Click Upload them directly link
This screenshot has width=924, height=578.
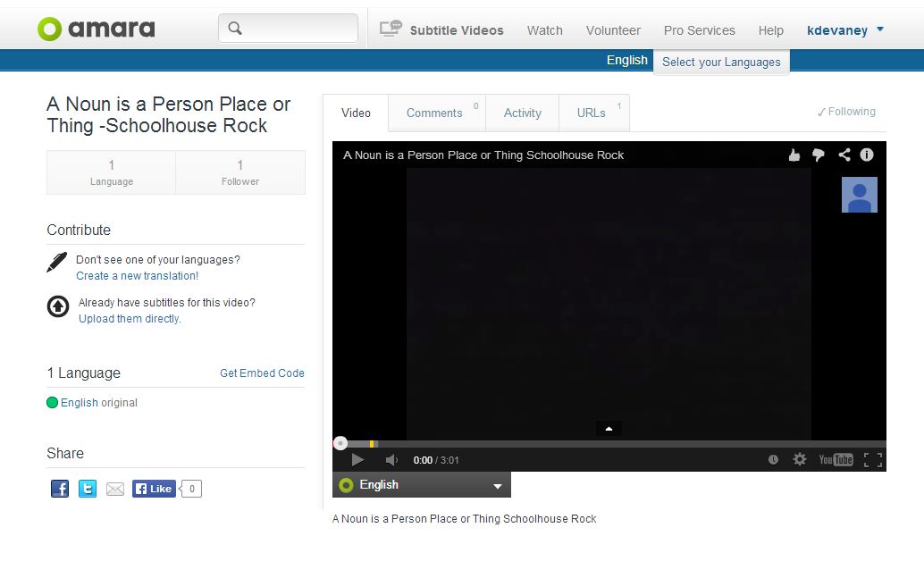[130, 319]
